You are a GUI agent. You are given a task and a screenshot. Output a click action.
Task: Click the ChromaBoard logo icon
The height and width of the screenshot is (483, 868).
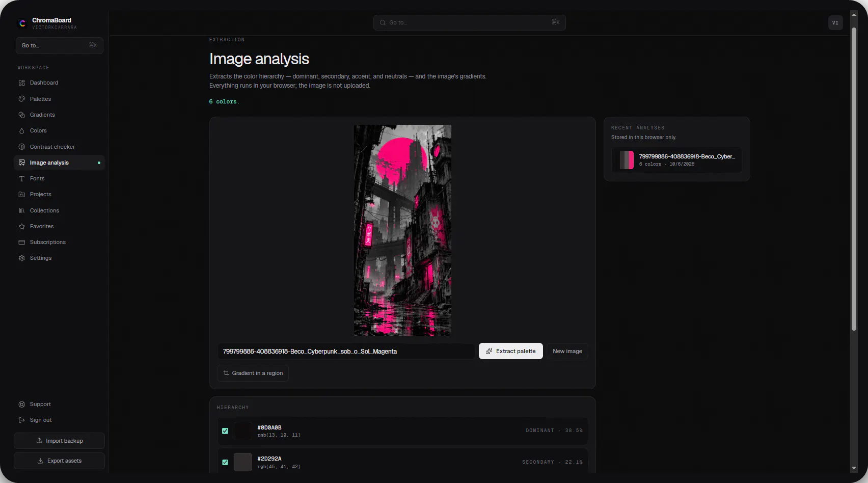(x=22, y=23)
